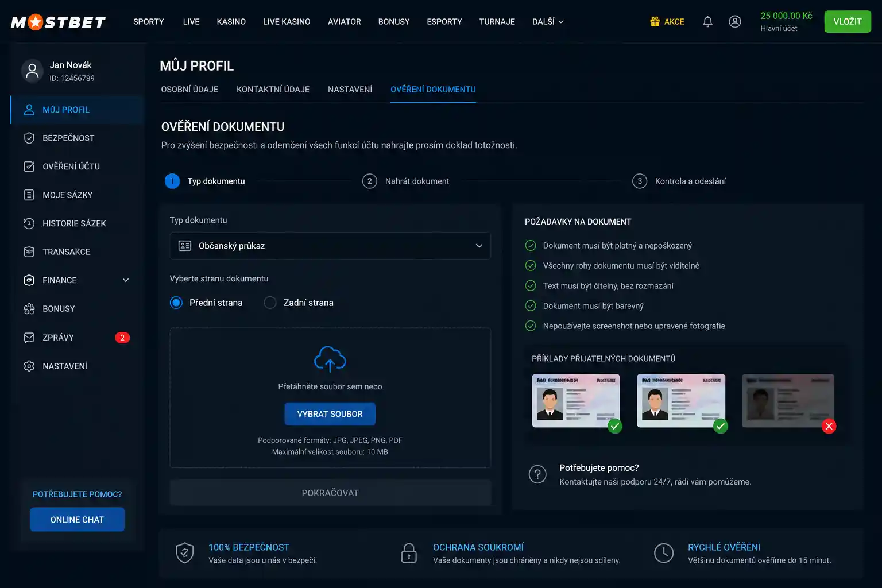Click Maximální velikost souboru: 10 MB text
Screen dimensions: 882x588
point(330,452)
